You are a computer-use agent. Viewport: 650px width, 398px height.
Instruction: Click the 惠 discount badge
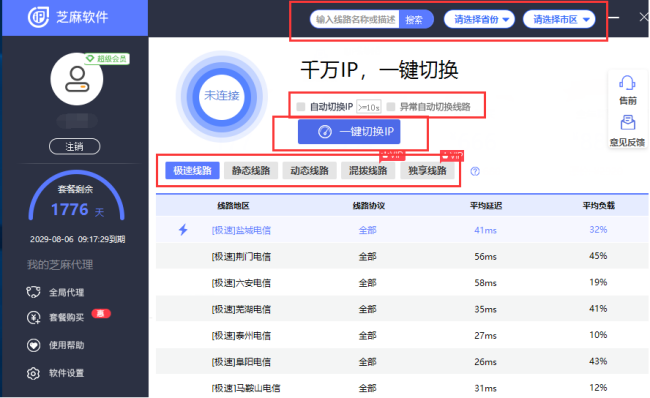click(x=101, y=313)
